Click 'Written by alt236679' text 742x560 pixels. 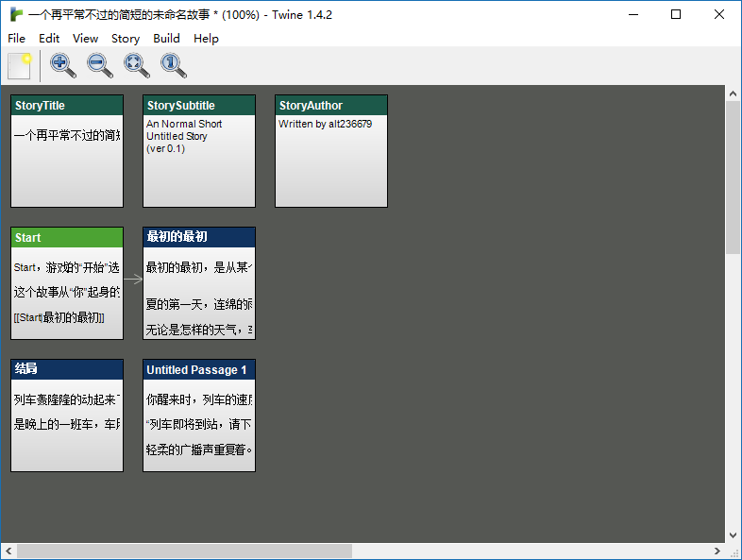pyautogui.click(x=325, y=124)
